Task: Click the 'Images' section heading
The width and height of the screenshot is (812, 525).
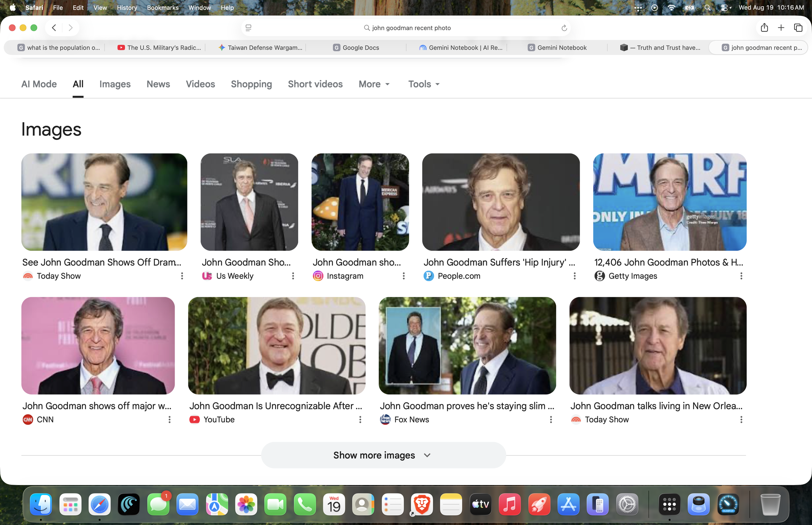Action: (51, 130)
